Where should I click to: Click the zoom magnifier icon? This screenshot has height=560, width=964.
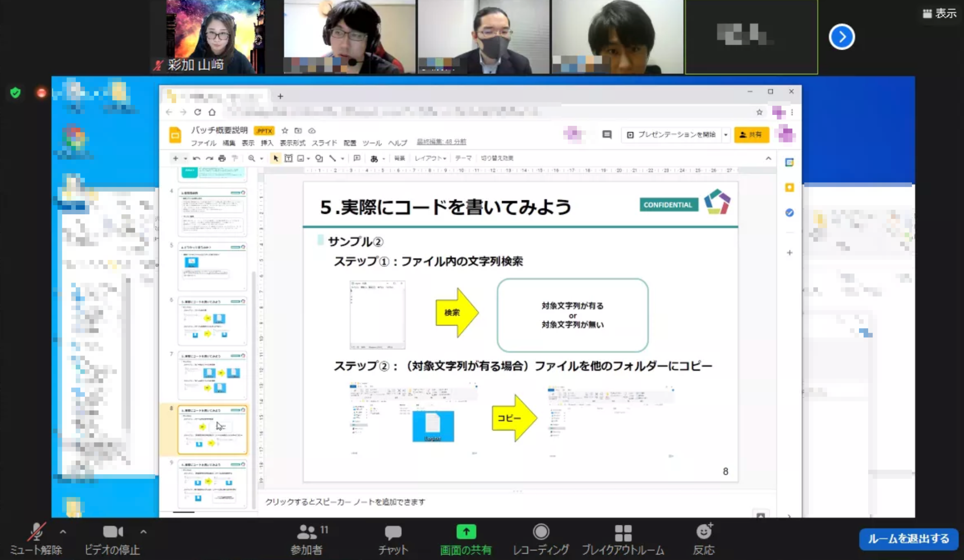(252, 158)
